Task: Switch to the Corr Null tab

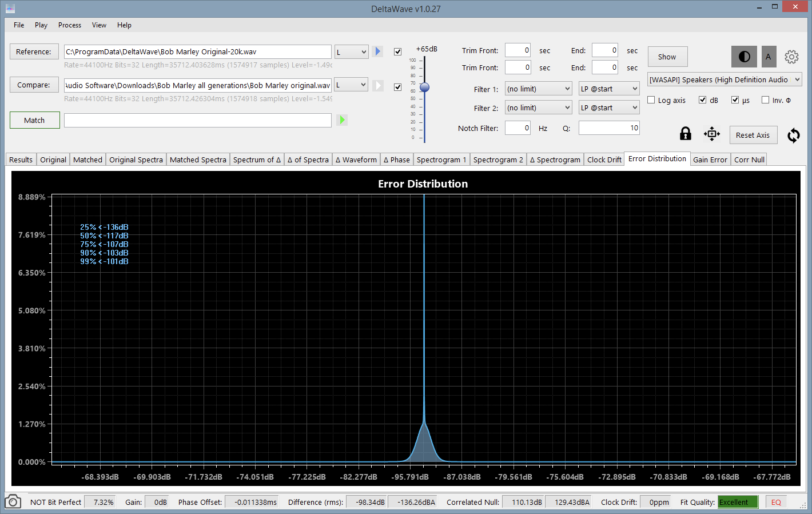Action: [749, 160]
